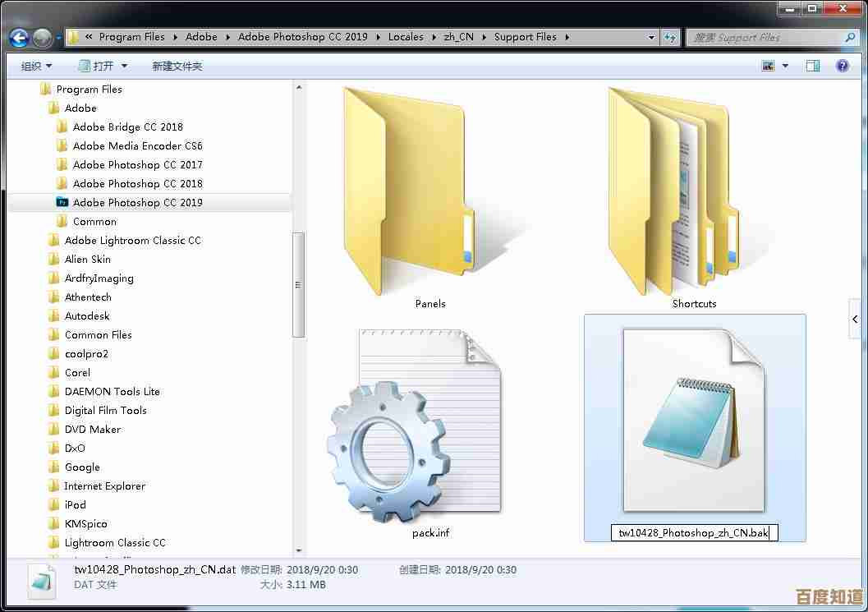The image size is (868, 612).
Task: Open the 组织 (Organize) menu
Action: [36, 66]
